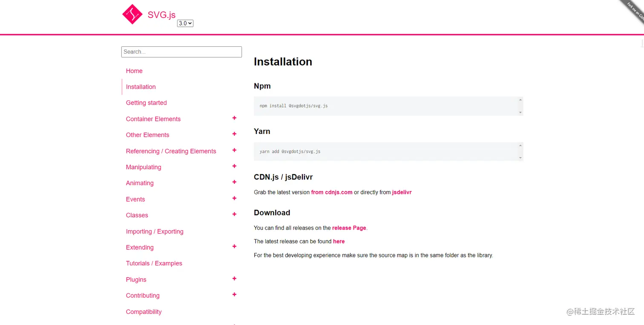
Task: Open the 3.0 version dropdown
Action: click(185, 23)
